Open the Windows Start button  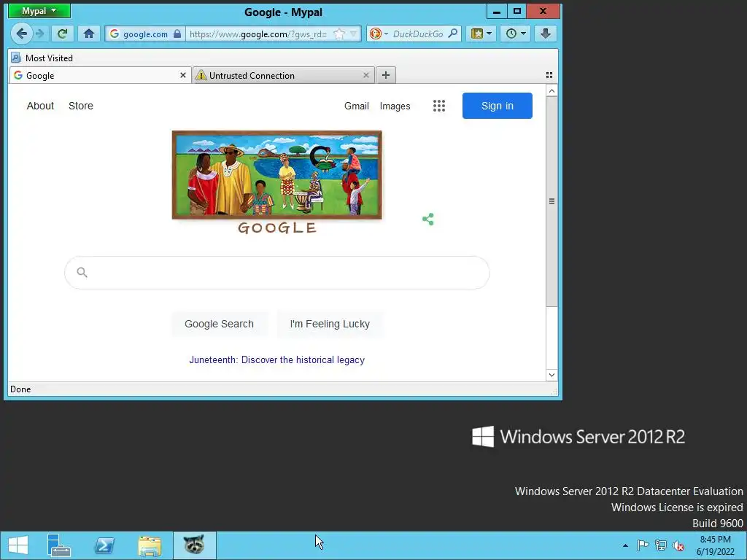[18, 545]
